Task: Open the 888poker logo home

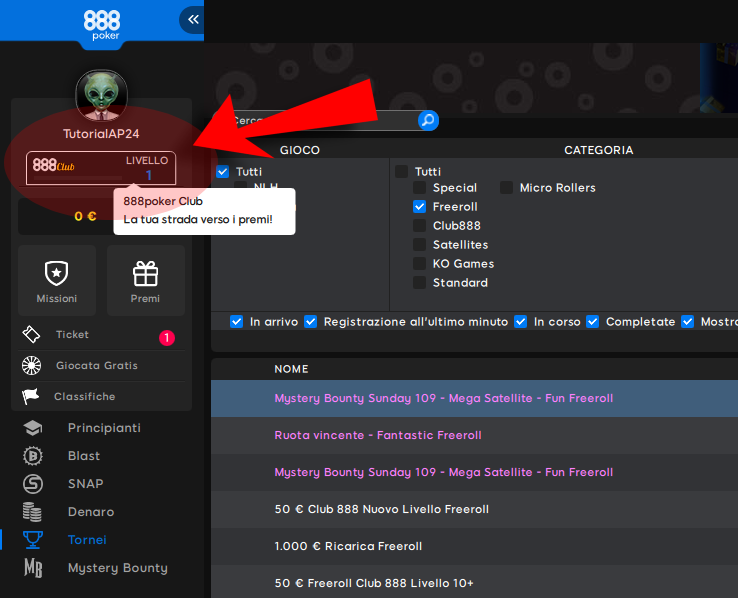Action: [102, 25]
